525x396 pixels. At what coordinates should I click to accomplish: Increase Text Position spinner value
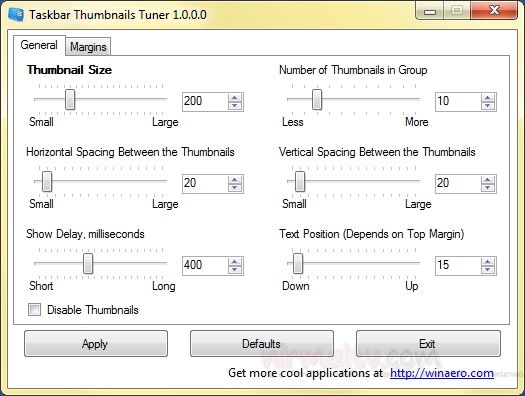pos(488,262)
